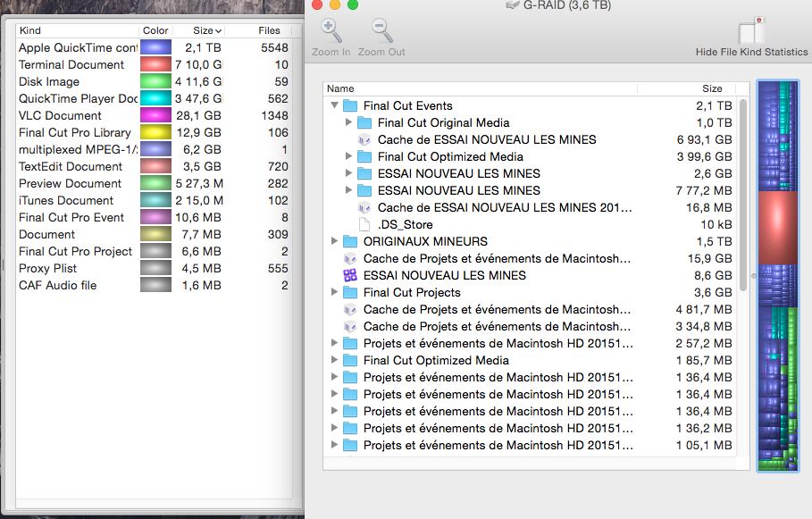Image resolution: width=812 pixels, height=519 pixels.
Task: Click the 481,7 MB Cache de Projets icon
Action: coord(350,310)
